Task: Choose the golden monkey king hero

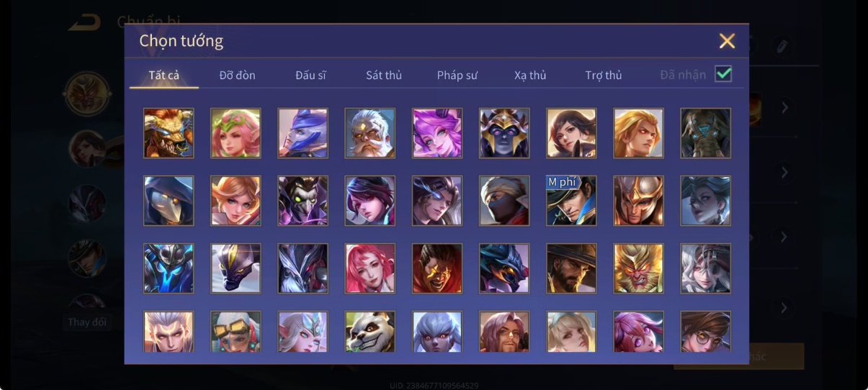Action: coord(638,268)
